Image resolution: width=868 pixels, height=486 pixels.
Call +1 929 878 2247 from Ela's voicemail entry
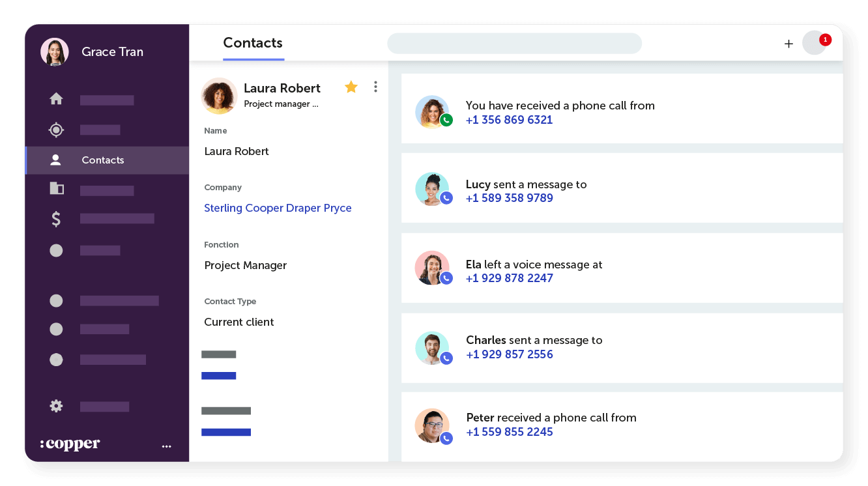point(509,278)
